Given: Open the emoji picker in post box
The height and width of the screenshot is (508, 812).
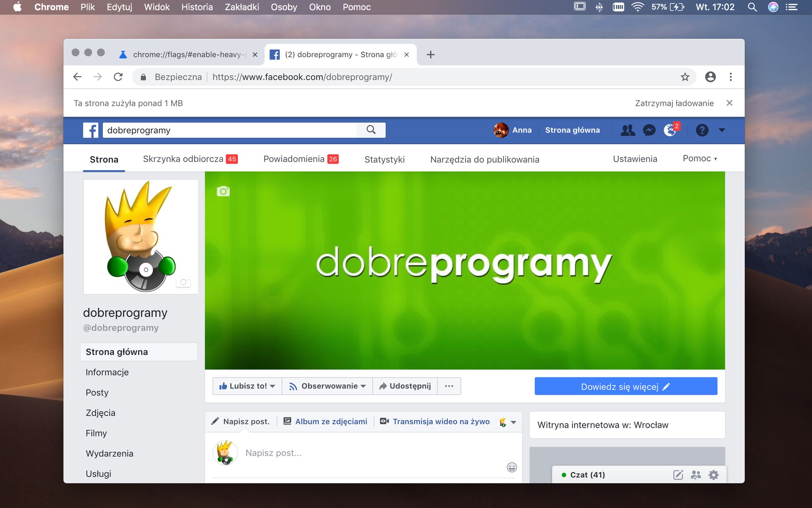Looking at the screenshot, I should pos(512,467).
